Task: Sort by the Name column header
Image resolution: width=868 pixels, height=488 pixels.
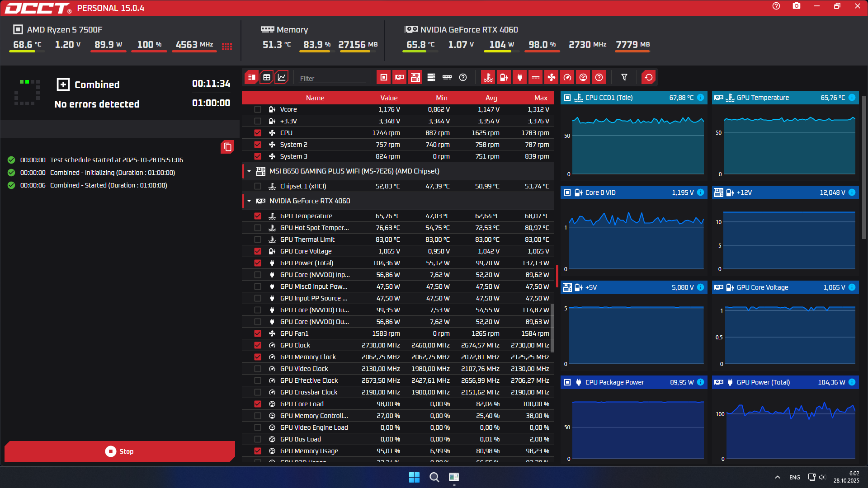Action: tap(315, 98)
